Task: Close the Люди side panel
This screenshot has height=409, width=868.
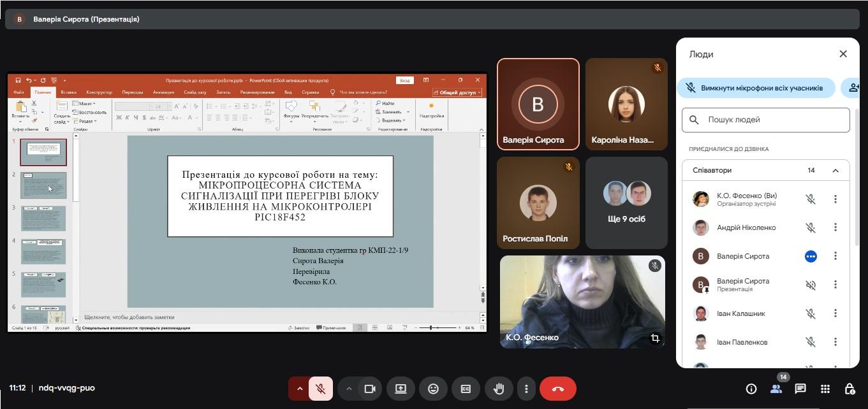Action: [843, 54]
